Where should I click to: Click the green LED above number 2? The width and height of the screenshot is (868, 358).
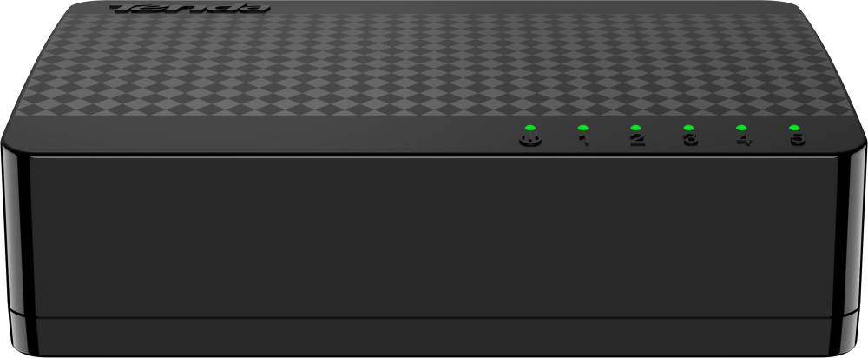coord(635,128)
